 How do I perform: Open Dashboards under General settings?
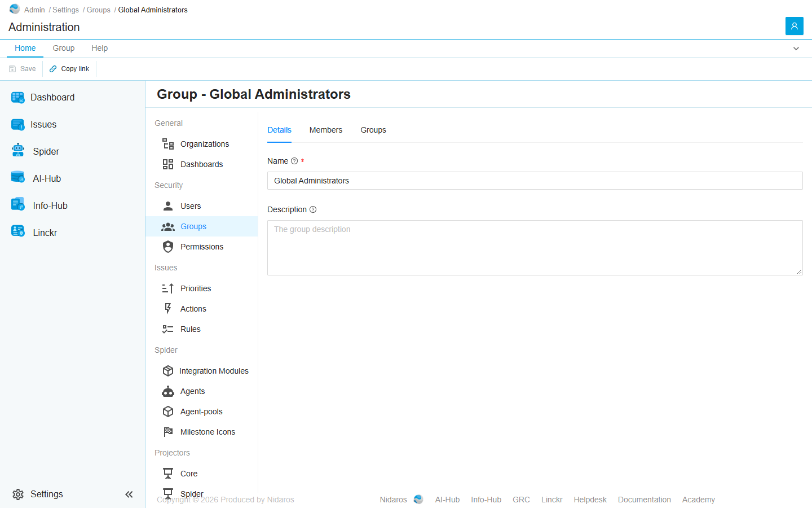coord(202,164)
